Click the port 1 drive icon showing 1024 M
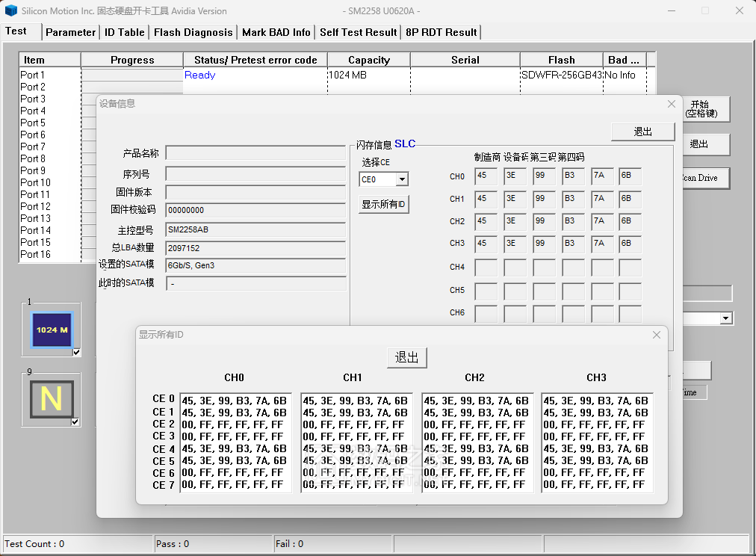 (52, 330)
